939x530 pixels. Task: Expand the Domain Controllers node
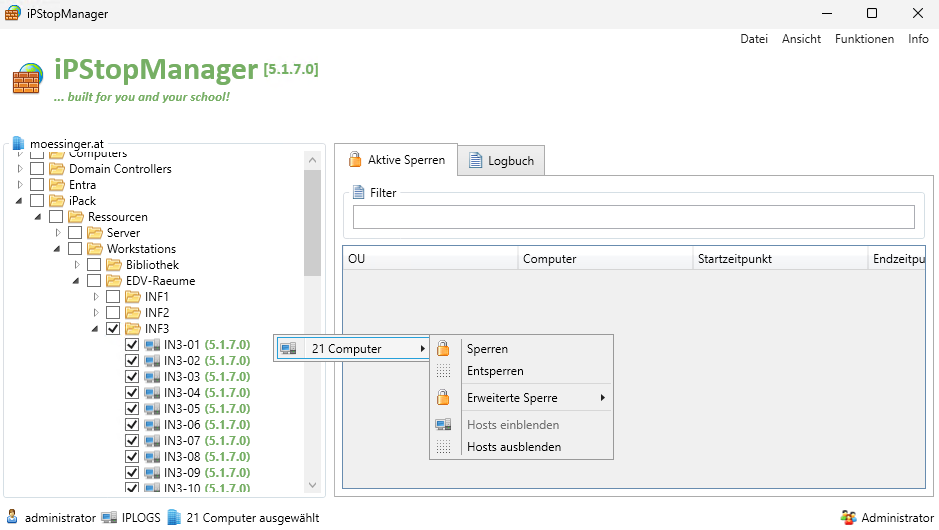[x=19, y=169]
